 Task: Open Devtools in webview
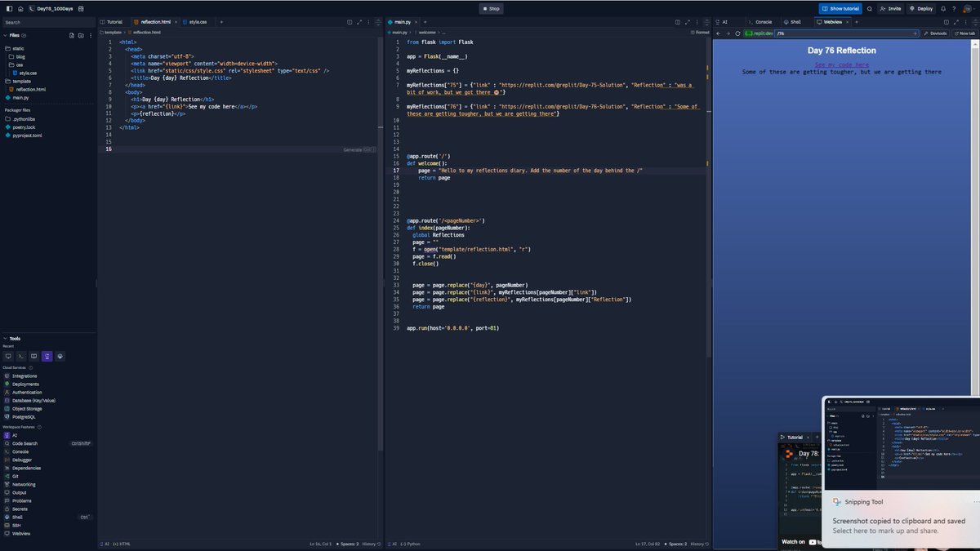point(936,33)
